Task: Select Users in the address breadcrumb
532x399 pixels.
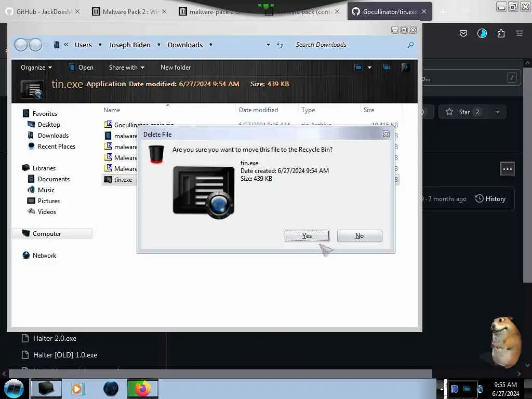Action: click(x=83, y=45)
